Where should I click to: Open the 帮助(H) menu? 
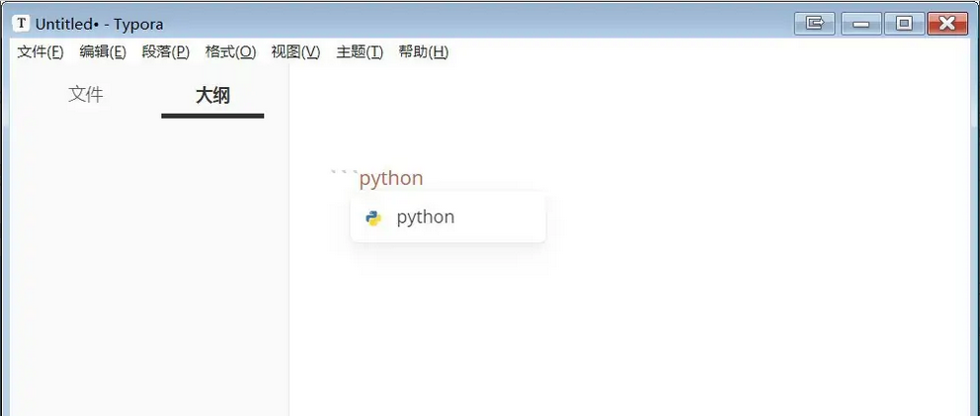click(424, 52)
